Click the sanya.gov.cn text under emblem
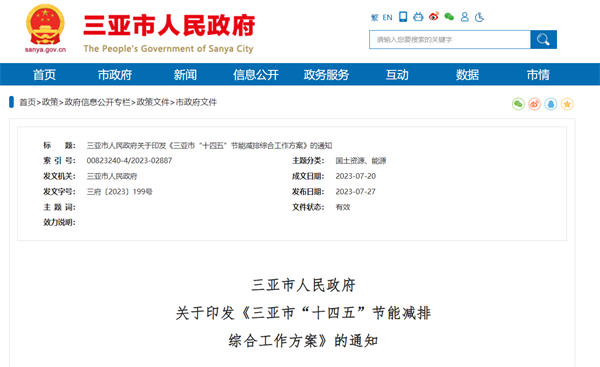 (45, 50)
